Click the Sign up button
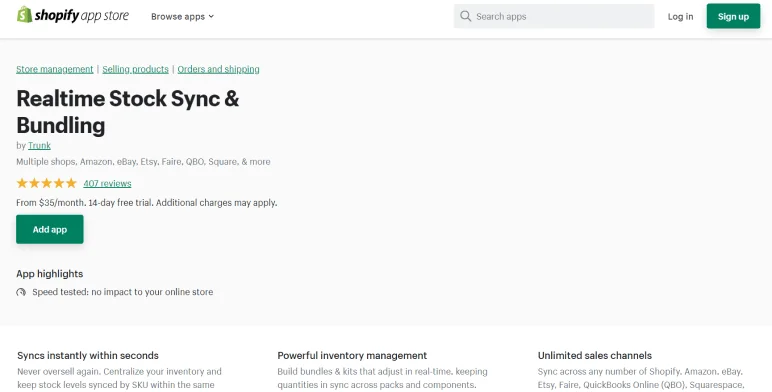This screenshot has width=772, height=392. [733, 16]
